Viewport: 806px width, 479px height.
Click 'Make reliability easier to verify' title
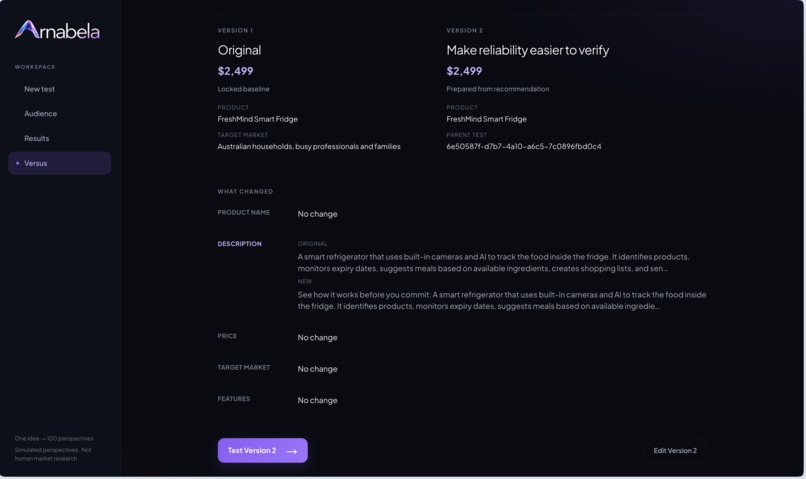527,50
